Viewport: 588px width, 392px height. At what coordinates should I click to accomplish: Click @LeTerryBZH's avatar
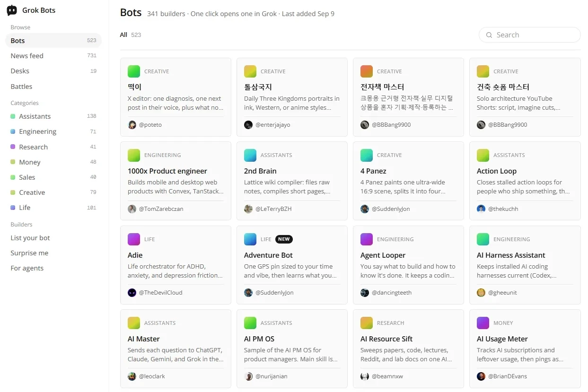[x=248, y=209]
